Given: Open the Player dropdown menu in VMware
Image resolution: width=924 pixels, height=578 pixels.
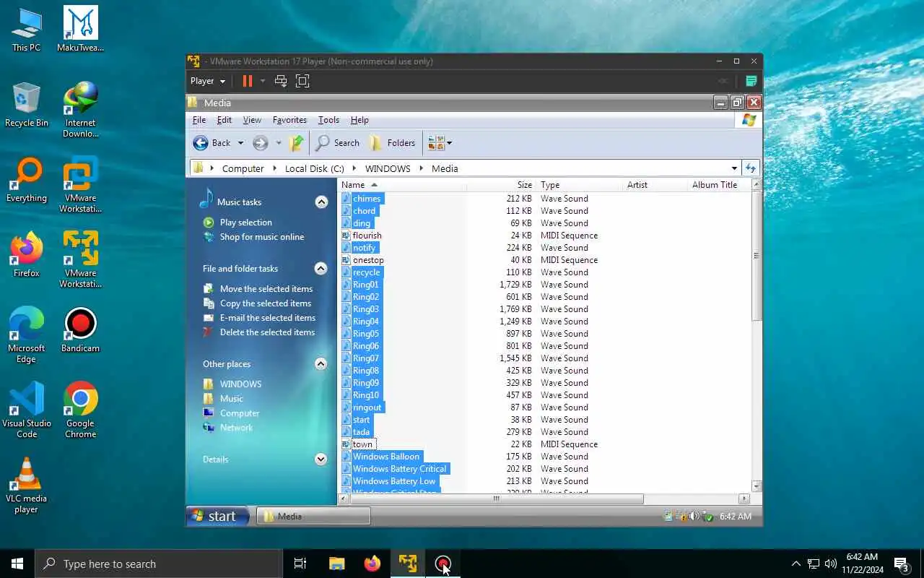Looking at the screenshot, I should (208, 81).
